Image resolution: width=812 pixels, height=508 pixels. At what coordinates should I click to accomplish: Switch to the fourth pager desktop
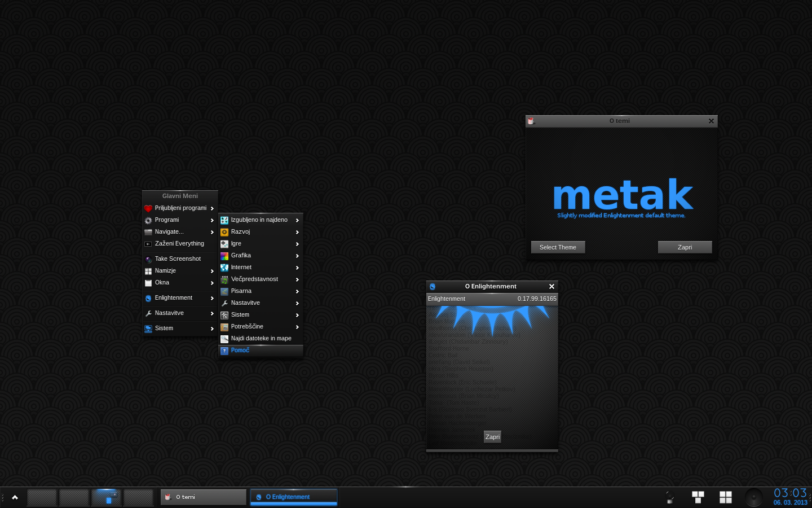(x=138, y=497)
